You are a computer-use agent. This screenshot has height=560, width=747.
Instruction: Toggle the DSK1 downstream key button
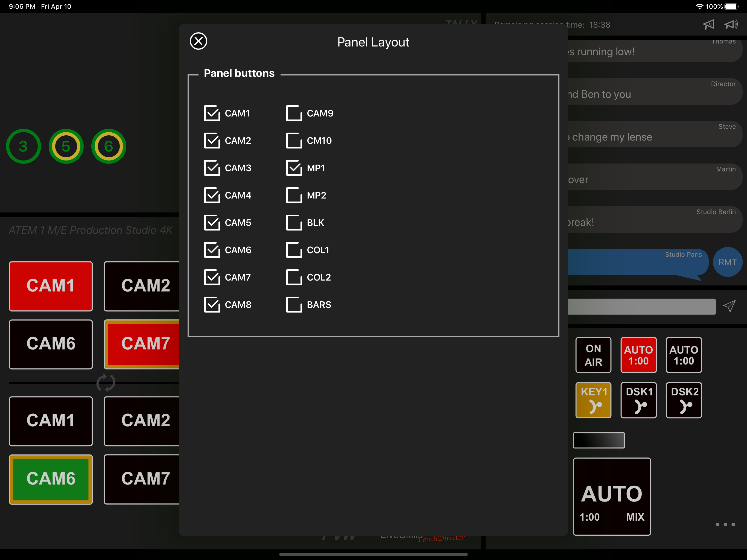click(x=638, y=400)
